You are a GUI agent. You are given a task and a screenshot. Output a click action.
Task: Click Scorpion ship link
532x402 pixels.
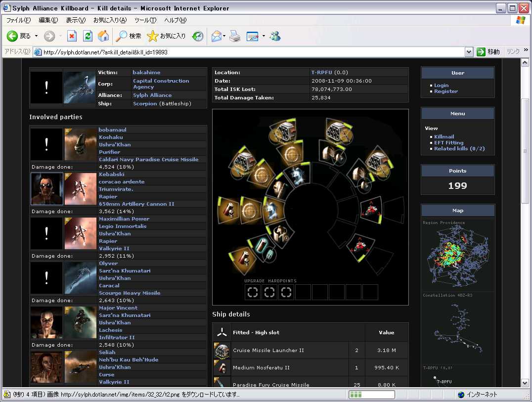point(145,104)
